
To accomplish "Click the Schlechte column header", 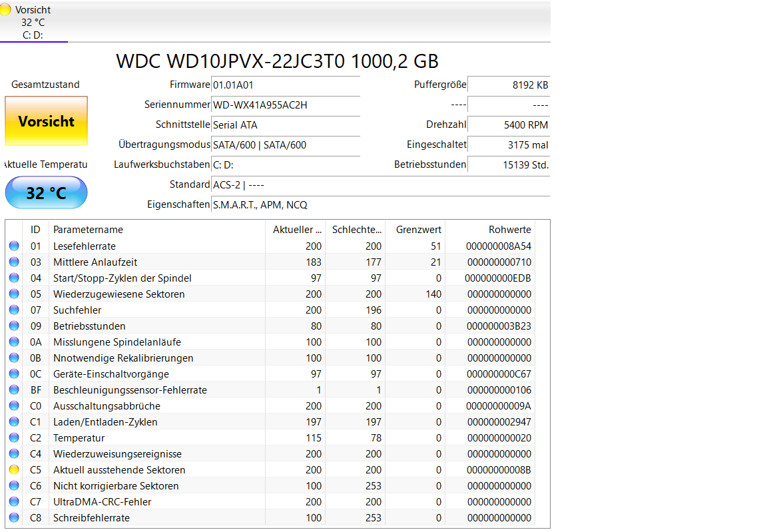I will click(x=356, y=230).
